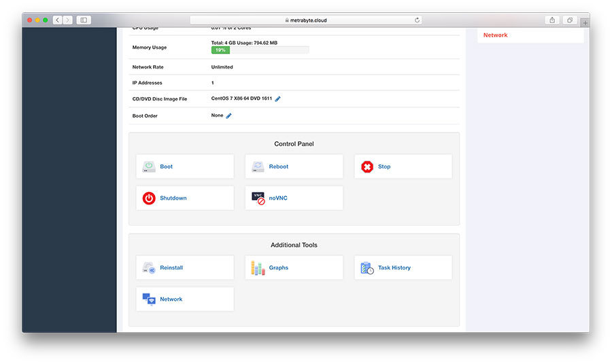
Task: Click the Reinstall icon
Action: click(149, 268)
